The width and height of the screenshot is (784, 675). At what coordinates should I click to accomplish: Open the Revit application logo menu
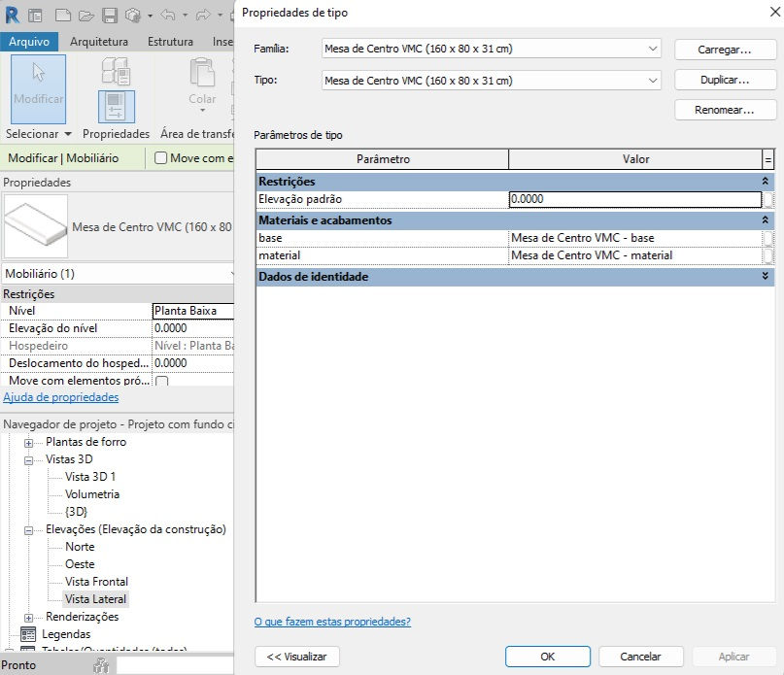(x=12, y=15)
